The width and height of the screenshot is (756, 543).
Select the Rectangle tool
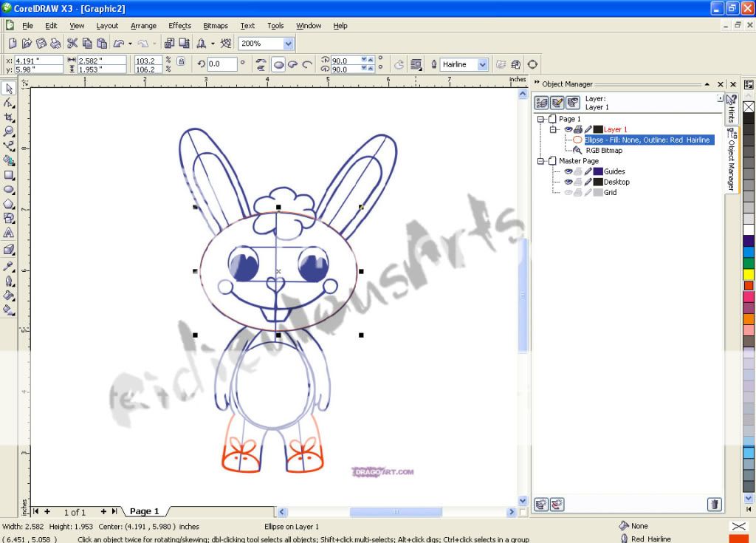pyautogui.click(x=9, y=175)
